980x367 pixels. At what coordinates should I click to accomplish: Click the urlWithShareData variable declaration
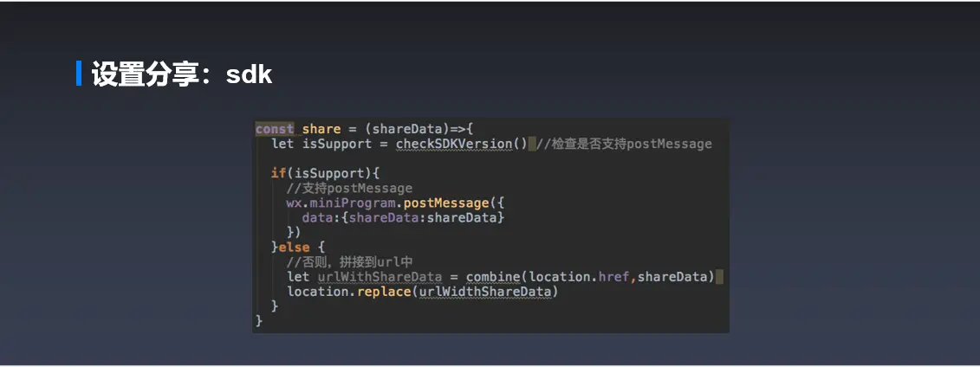click(x=380, y=276)
